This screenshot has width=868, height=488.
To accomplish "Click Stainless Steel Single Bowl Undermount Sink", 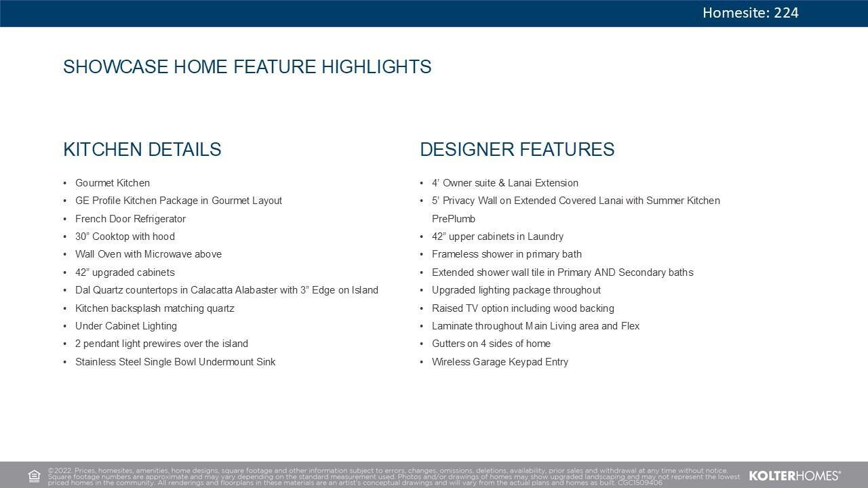I will 175,362.
